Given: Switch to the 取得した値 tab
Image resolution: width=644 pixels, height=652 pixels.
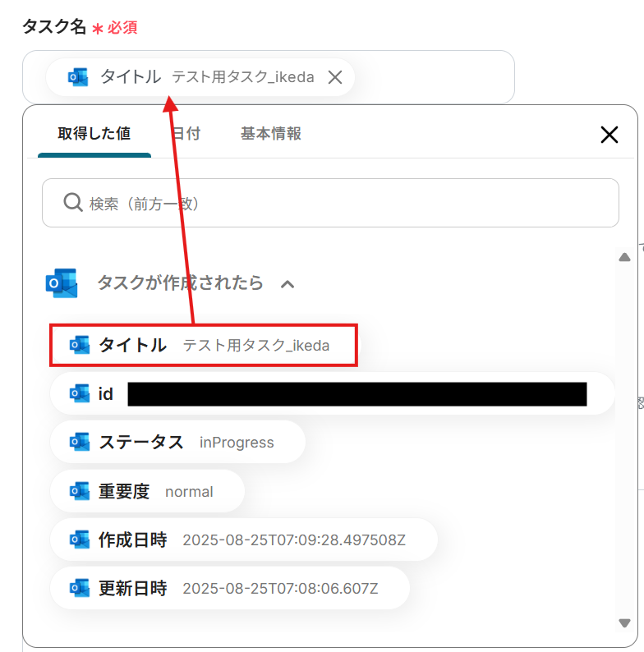Looking at the screenshot, I should [x=94, y=134].
